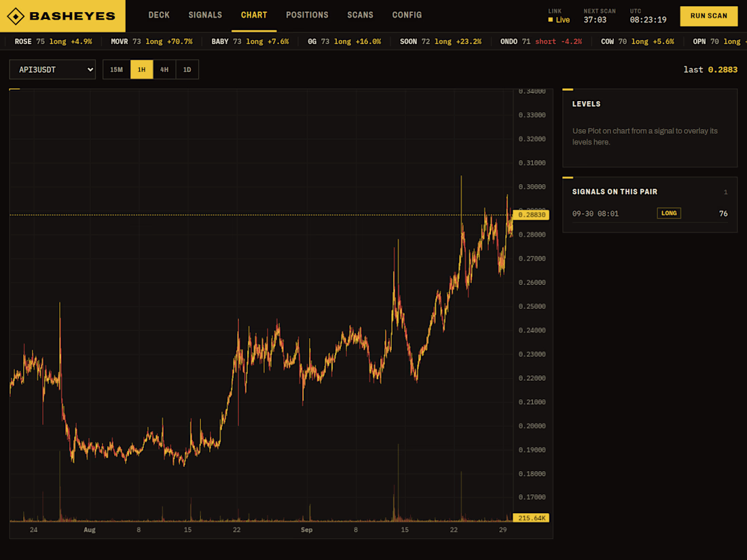Open the CONFIG tab
This screenshot has width=747, height=560.
(407, 15)
